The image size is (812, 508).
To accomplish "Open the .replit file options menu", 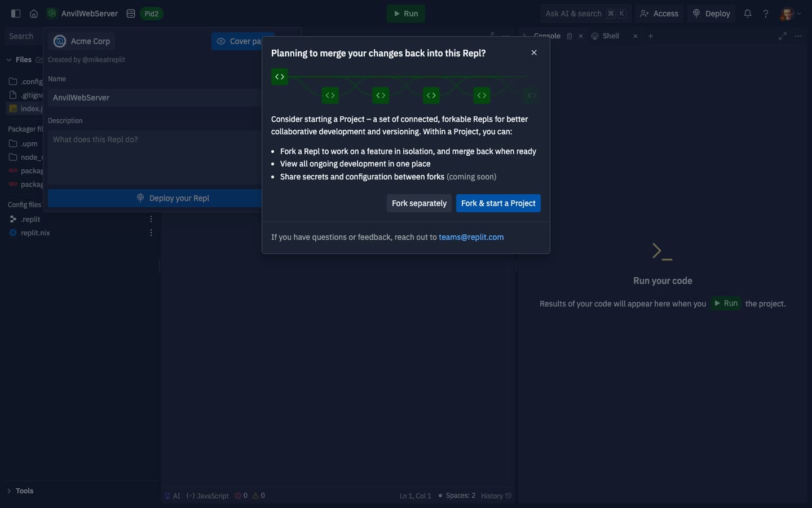I will point(151,220).
